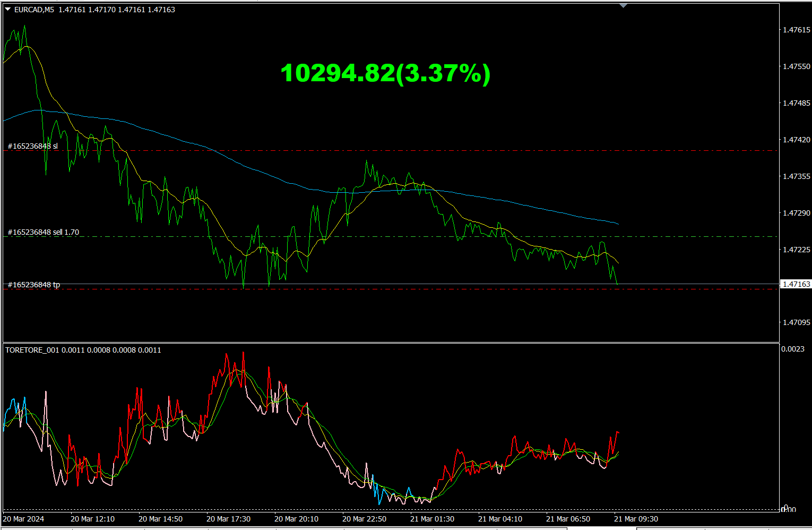Click price level 1.47355 on the scale
The width and height of the screenshot is (812, 530).
click(797, 176)
